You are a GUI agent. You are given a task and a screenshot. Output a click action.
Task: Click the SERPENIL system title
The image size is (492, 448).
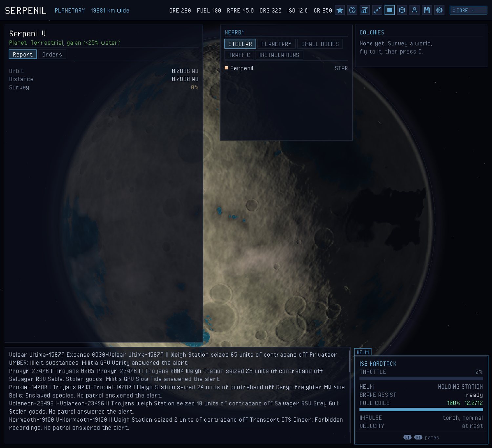point(26,11)
